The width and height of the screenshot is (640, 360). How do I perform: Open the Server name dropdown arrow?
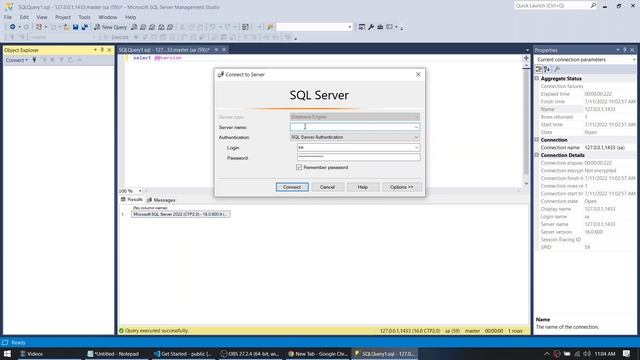click(416, 127)
